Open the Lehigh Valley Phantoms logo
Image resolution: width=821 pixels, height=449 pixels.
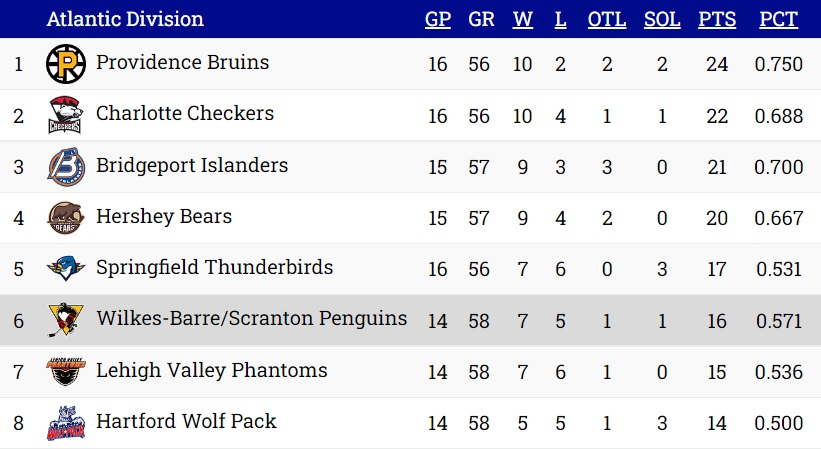[x=65, y=371]
